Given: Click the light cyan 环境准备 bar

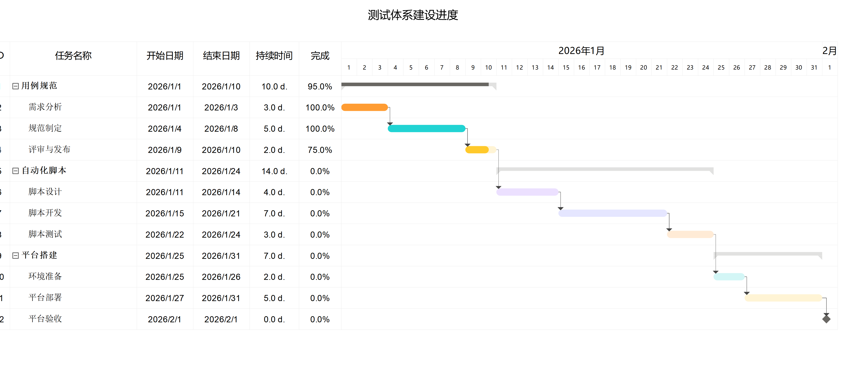Looking at the screenshot, I should tap(729, 277).
